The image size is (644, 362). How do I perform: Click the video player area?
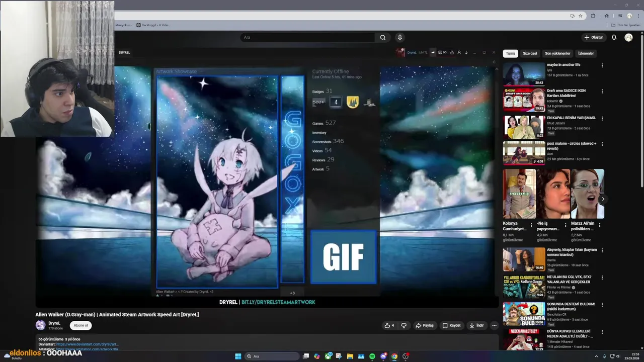267,177
